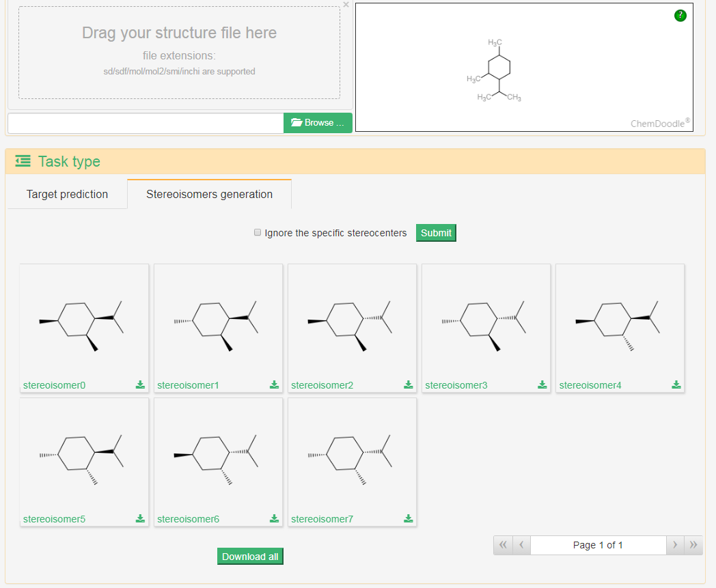Go to next page arrow
Image resolution: width=716 pixels, height=588 pixels.
coord(675,545)
